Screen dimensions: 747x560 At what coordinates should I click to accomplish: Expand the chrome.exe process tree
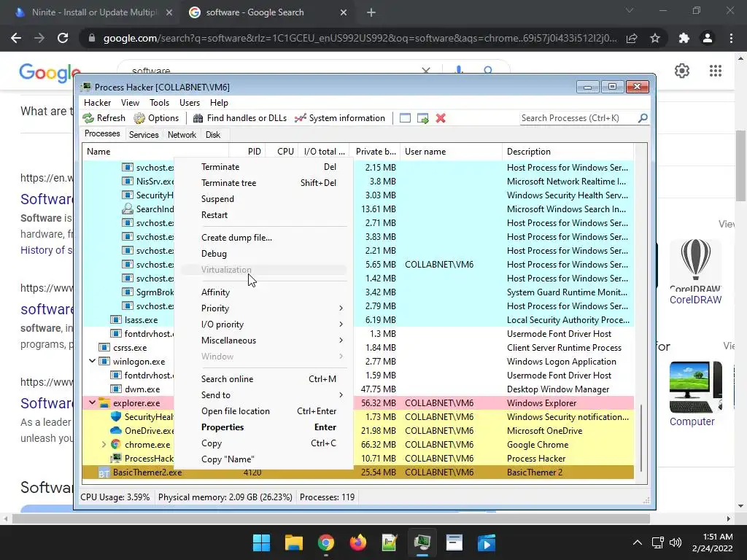coord(104,444)
